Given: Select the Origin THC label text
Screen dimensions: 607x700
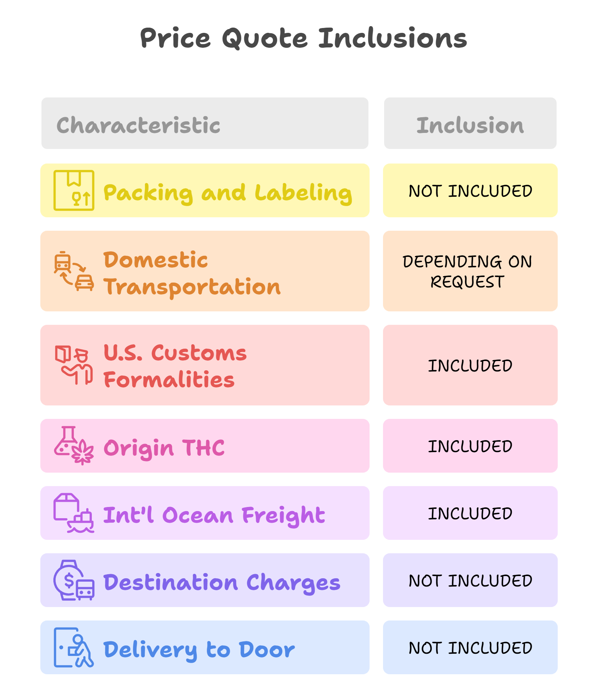Looking at the screenshot, I should [164, 448].
